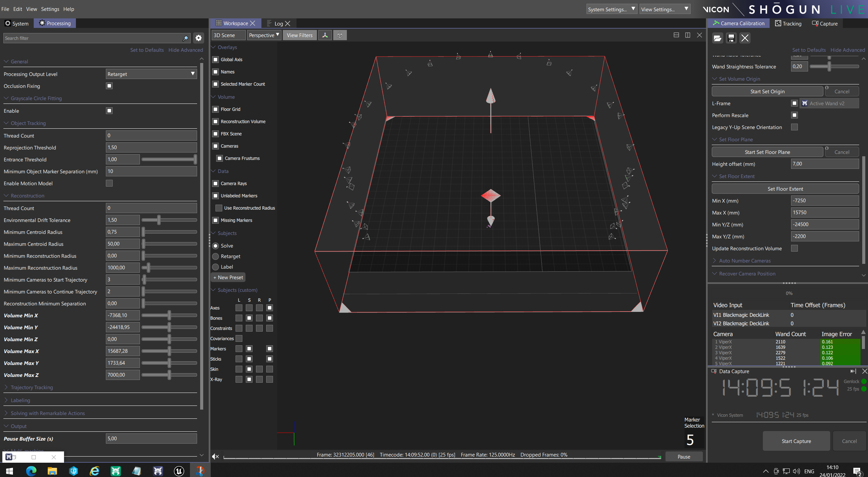Click the load calibration folder icon
The height and width of the screenshot is (477, 868).
717,38
